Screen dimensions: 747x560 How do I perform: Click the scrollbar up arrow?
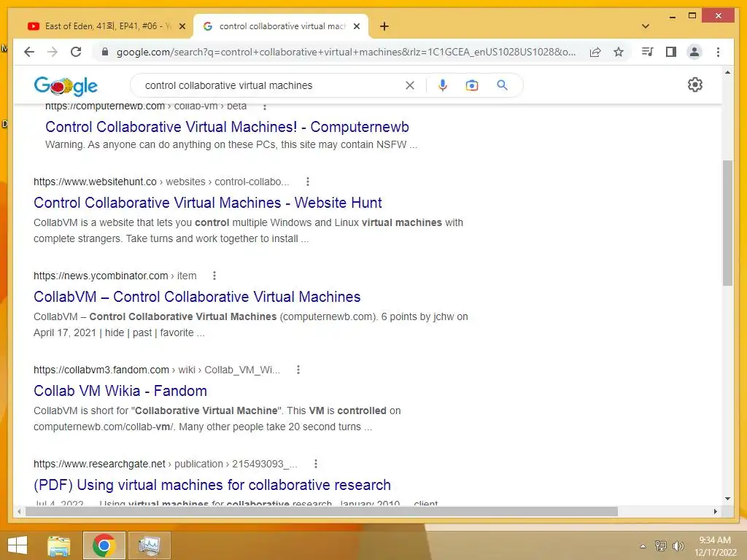point(727,72)
